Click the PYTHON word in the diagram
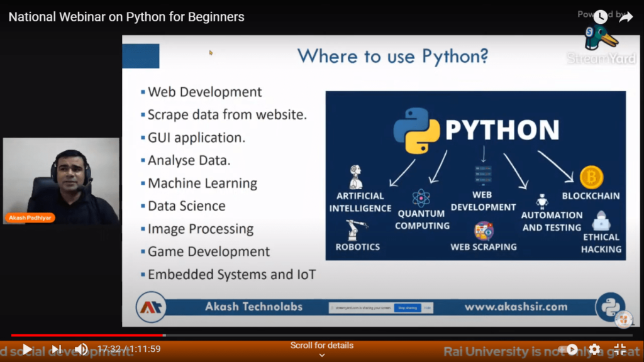 pos(502,130)
